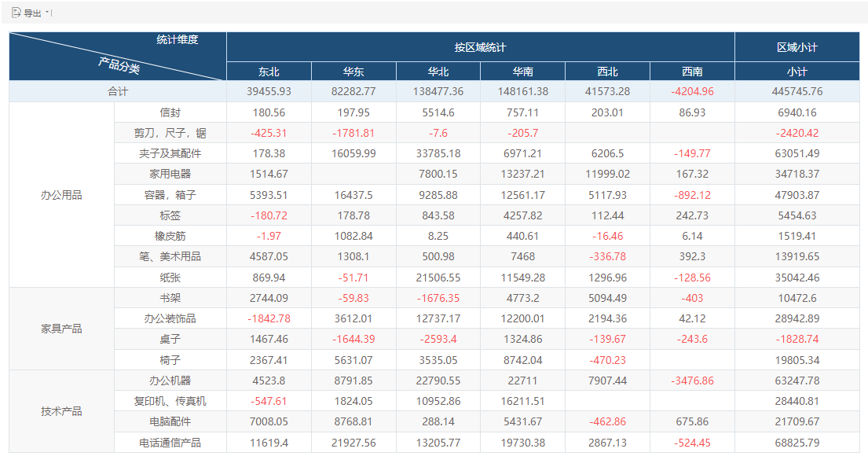Select the 东北 column header
Viewport: 868px width, 456px height.
click(269, 72)
